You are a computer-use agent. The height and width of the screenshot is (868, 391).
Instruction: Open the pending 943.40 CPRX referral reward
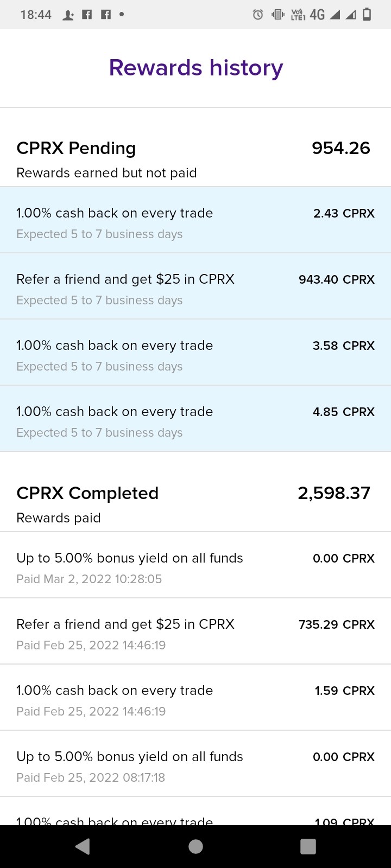[195, 286]
